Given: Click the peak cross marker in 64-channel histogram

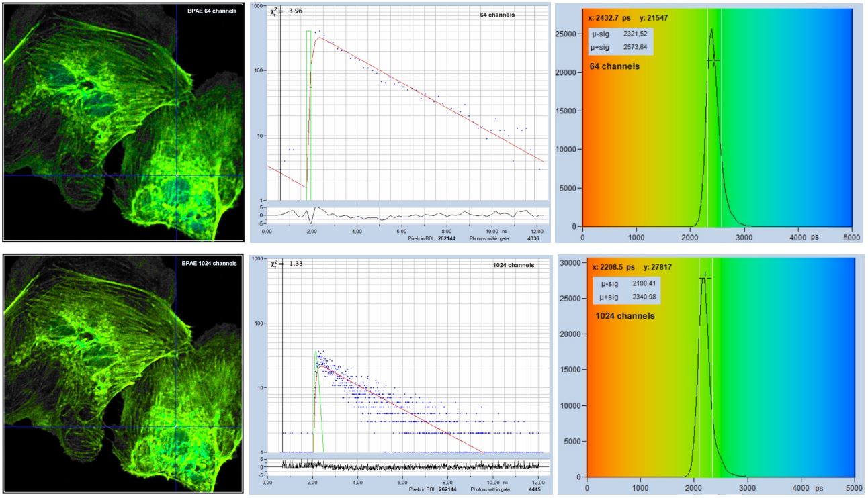Looking at the screenshot, I should tap(713, 61).
